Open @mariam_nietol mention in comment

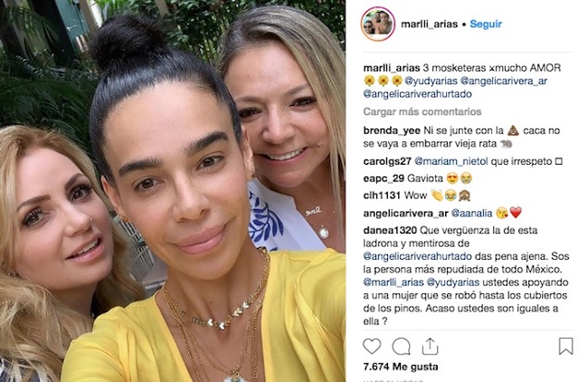coord(451,161)
